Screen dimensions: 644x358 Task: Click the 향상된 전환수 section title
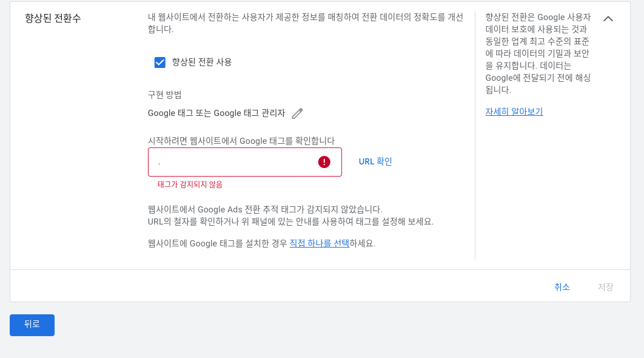click(x=53, y=18)
